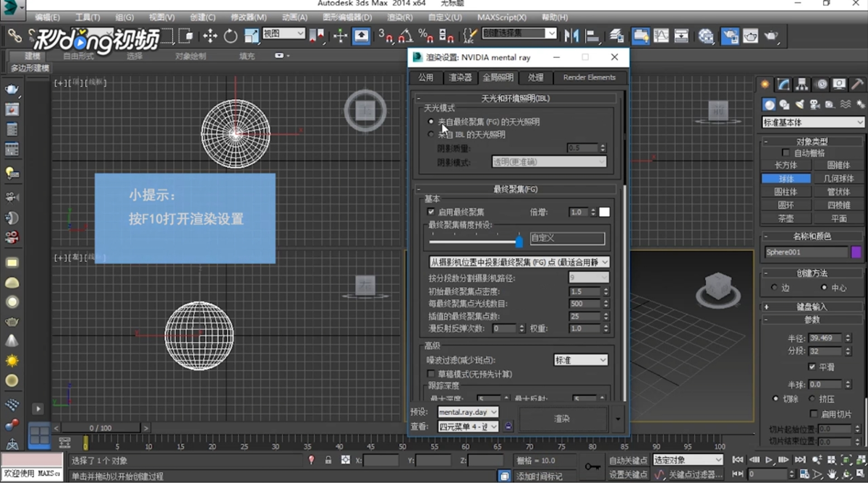Click the selection lock icon in status bar
The image size is (868, 483).
328,460
